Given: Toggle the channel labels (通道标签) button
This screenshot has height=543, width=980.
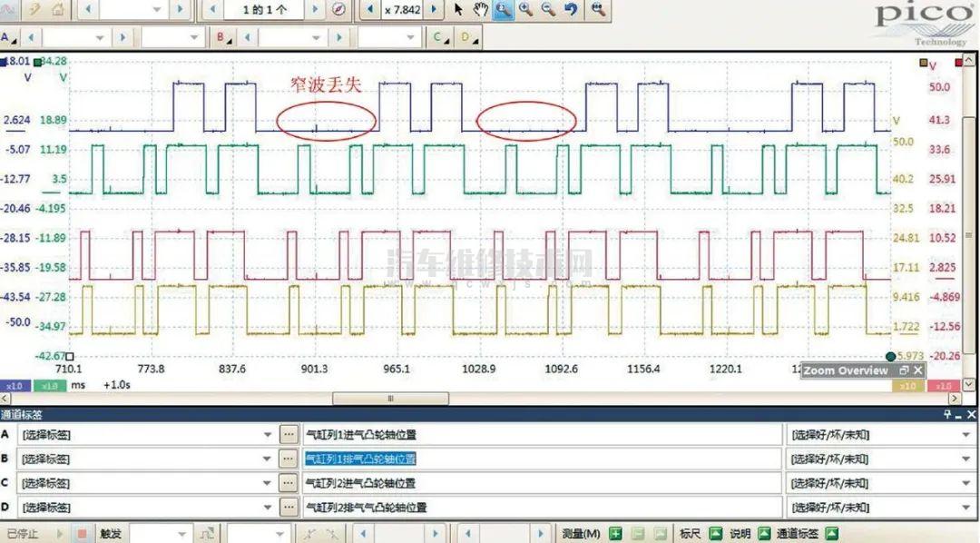Looking at the screenshot, I should (831, 534).
